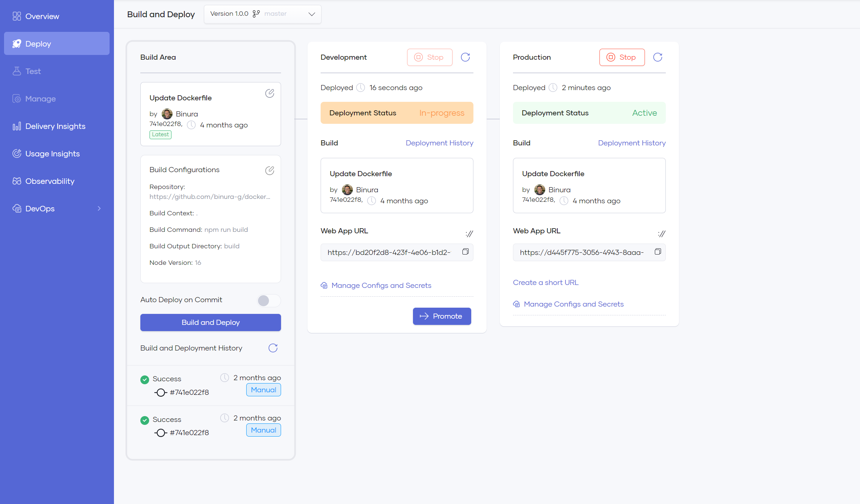Stop the Development deployment
The width and height of the screenshot is (860, 504).
tap(430, 57)
